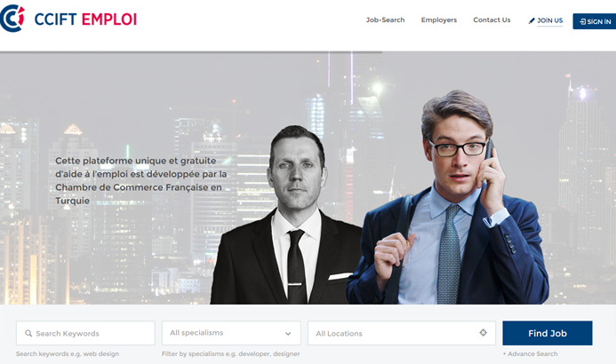616x364 pixels.
Task: Open the Employers menu item
Action: (x=439, y=20)
